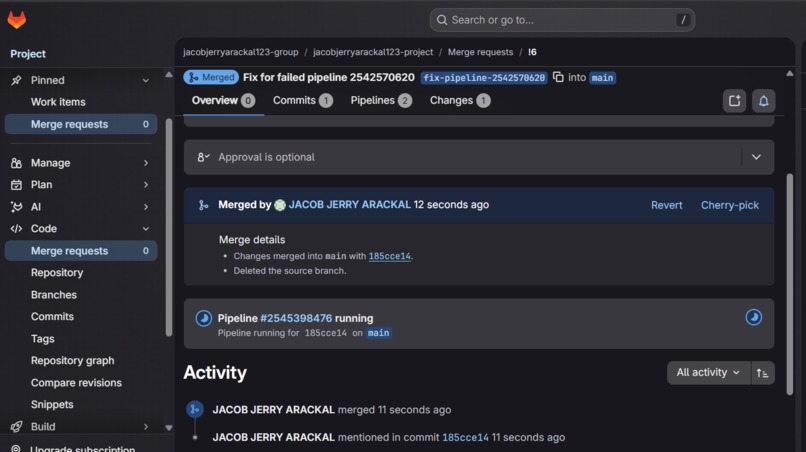
Task: Click sidebar scroll up arrow
Action: coord(169,75)
